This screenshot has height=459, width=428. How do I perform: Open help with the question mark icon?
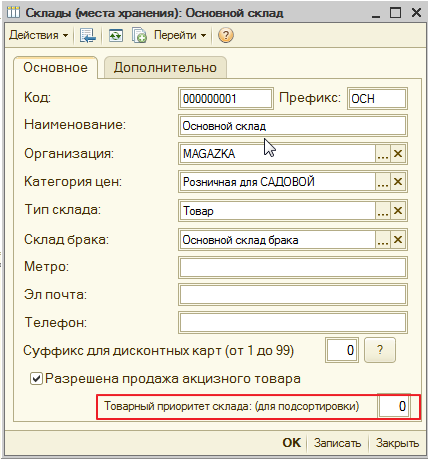coord(225,35)
